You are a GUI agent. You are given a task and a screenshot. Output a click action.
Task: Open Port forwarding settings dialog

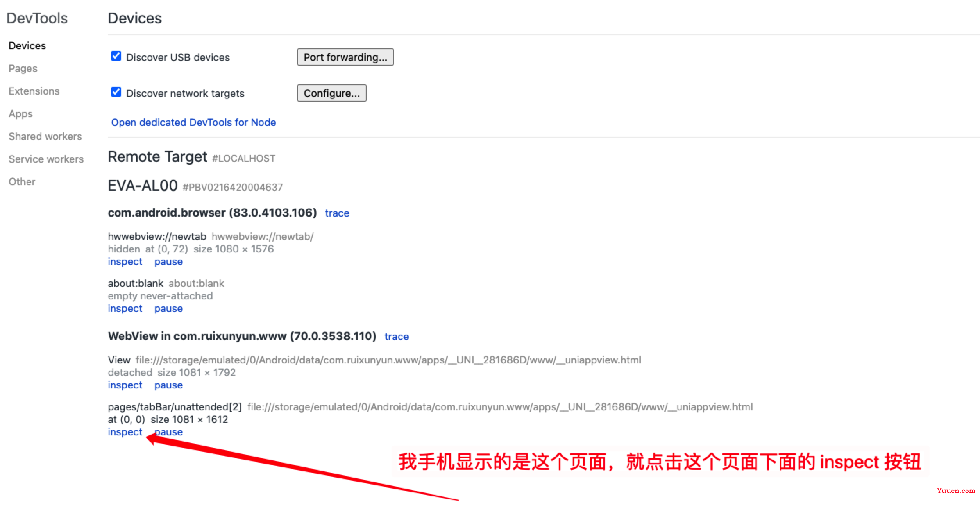[345, 57]
